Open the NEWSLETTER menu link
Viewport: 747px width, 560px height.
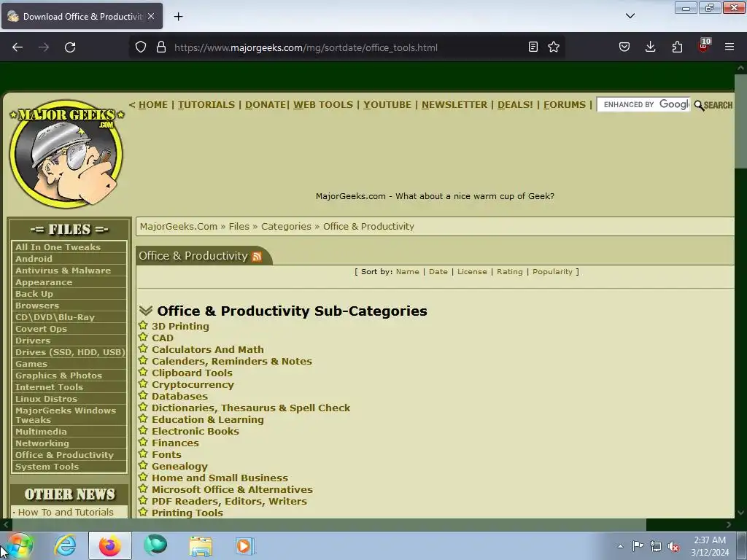[x=454, y=105]
